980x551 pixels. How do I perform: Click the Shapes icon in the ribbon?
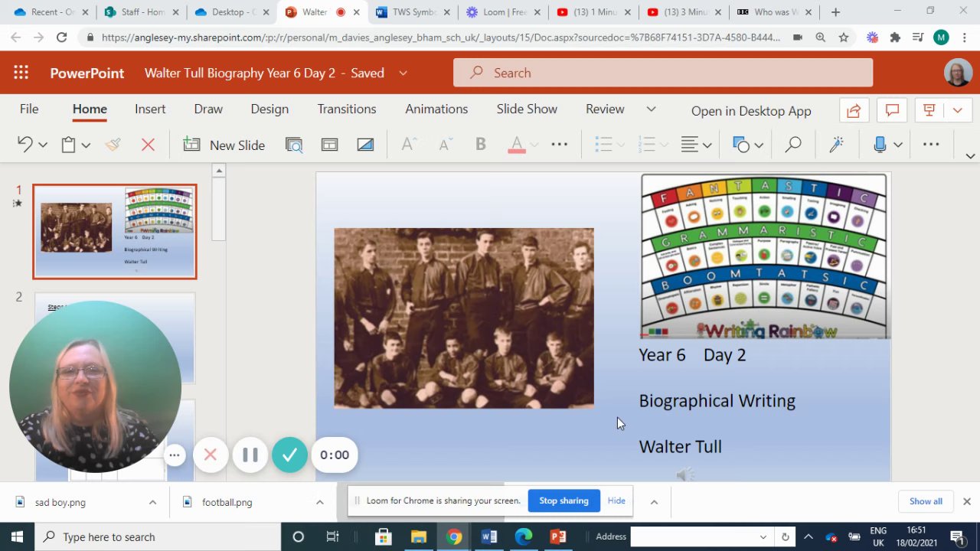(740, 145)
